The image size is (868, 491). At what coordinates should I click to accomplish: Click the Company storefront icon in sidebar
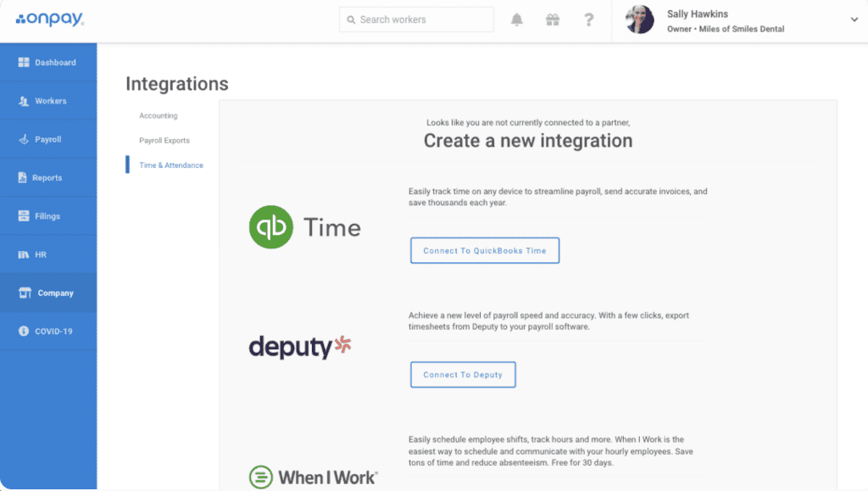(x=25, y=293)
